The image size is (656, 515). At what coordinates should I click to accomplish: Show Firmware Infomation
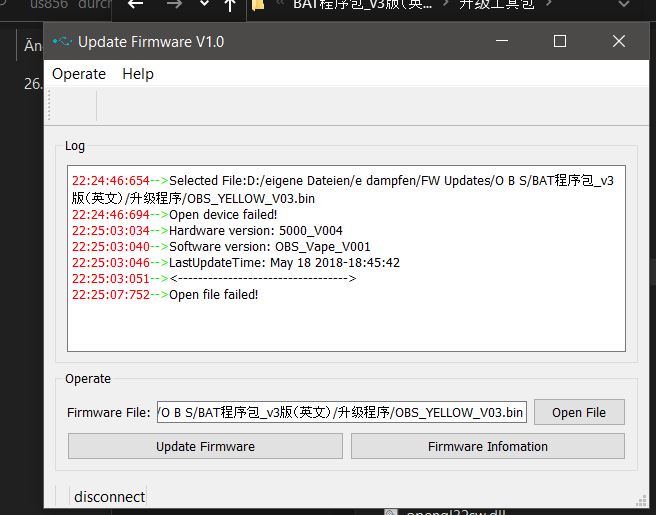pyautogui.click(x=487, y=446)
